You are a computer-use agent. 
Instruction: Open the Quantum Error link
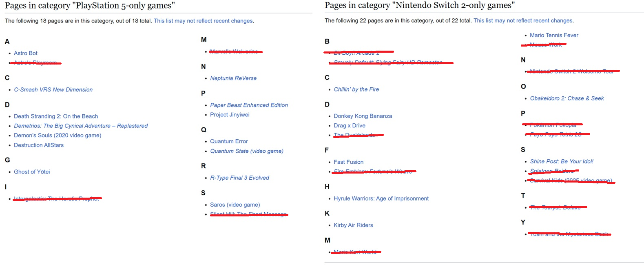(229, 141)
